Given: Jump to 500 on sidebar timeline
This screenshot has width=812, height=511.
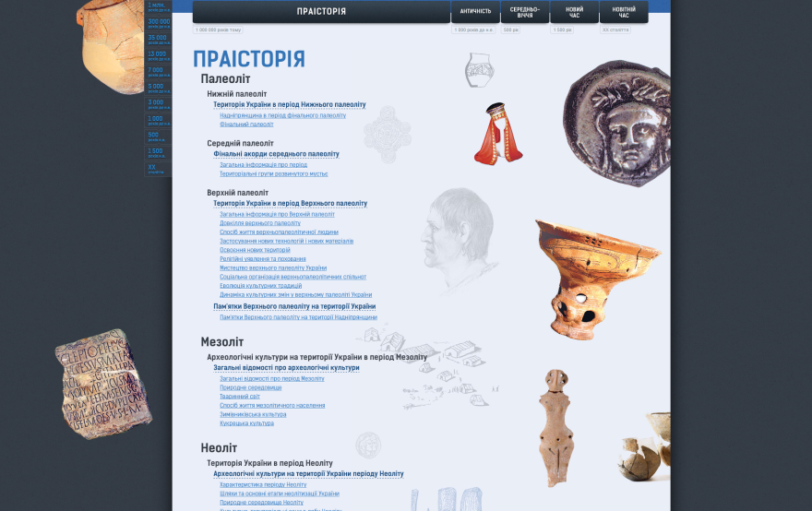Looking at the screenshot, I should tap(158, 137).
